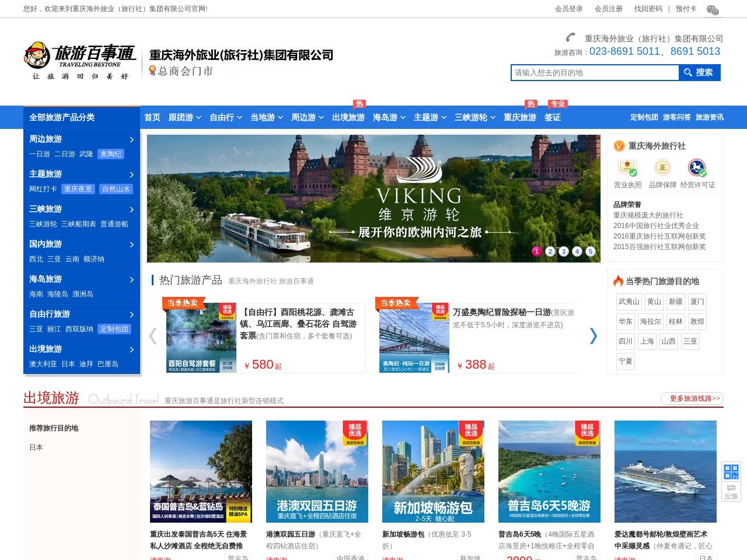Viewport: 747px width, 560px height.
Task: Open 新加坡畅游包 tour image
Action: pyautogui.click(x=433, y=471)
